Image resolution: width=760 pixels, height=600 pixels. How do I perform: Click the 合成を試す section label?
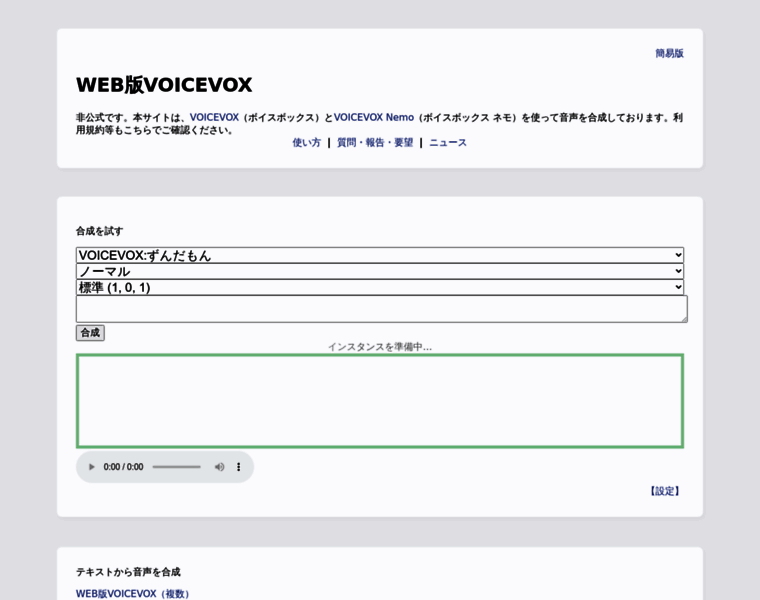click(x=99, y=231)
